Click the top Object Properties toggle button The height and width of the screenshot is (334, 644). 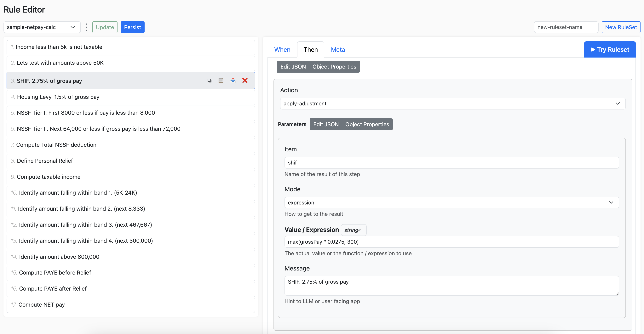334,67
